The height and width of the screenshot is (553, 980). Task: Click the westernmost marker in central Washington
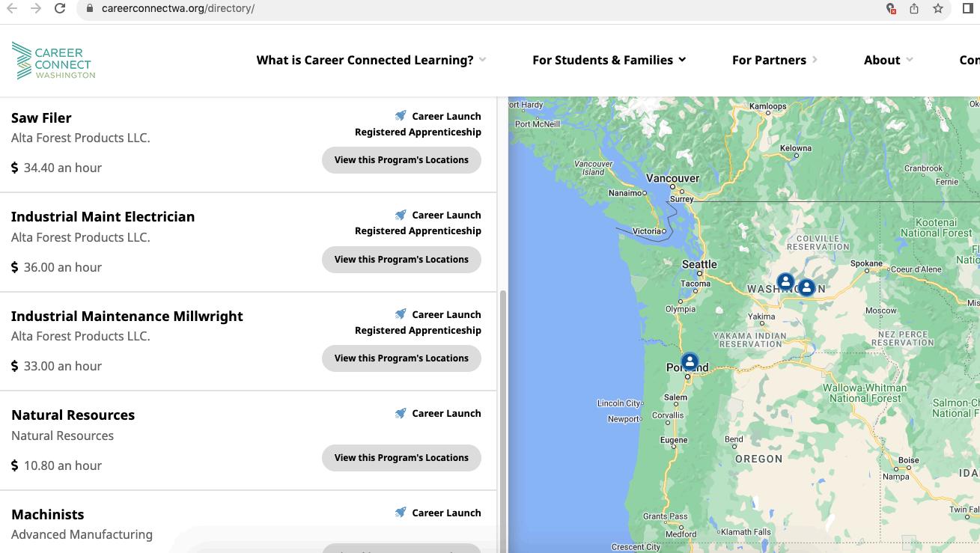(x=785, y=281)
